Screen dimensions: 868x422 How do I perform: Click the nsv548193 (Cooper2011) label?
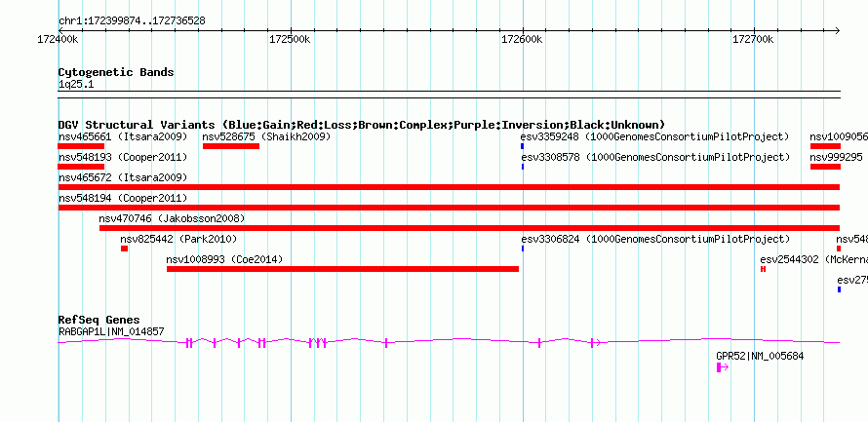123,157
